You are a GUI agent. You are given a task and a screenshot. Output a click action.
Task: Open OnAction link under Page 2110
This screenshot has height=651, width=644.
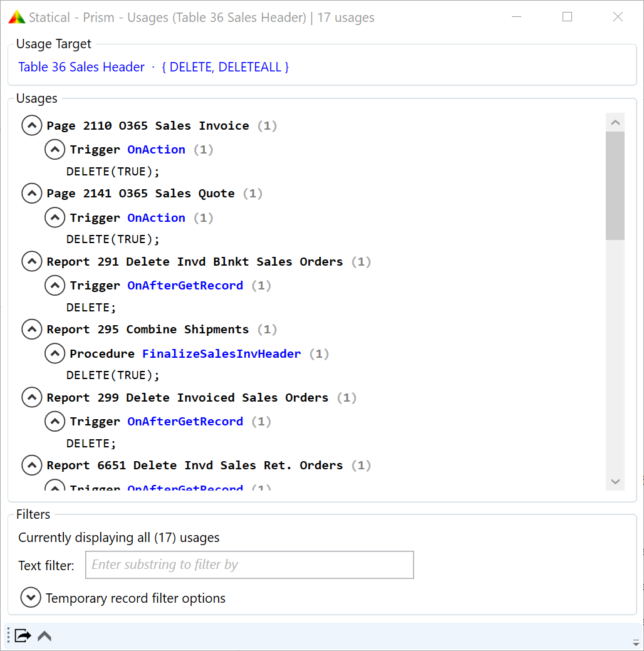click(156, 150)
